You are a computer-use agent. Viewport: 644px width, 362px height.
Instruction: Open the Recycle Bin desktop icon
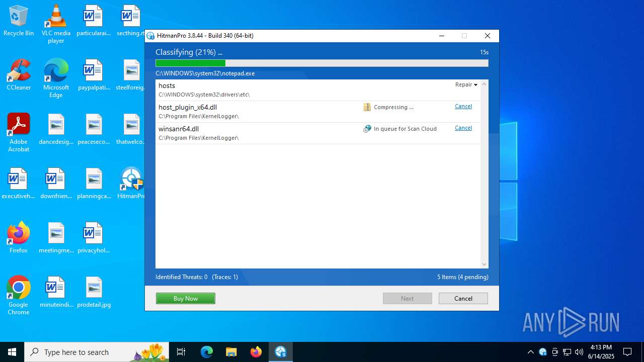click(19, 21)
